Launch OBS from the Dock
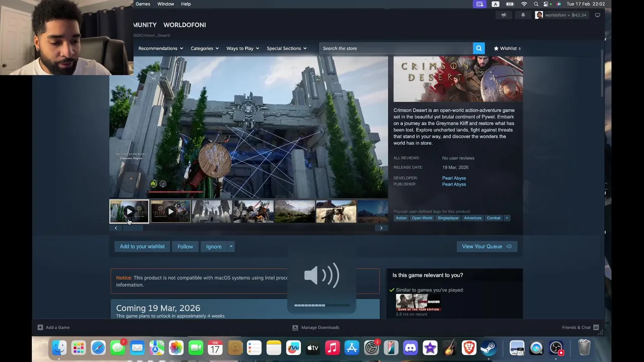Screen dimensions: 644x362 click(x=556, y=347)
